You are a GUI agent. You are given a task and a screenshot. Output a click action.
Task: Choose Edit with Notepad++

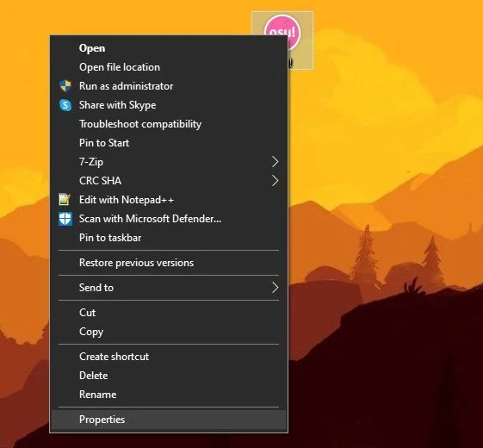pyautogui.click(x=169, y=200)
